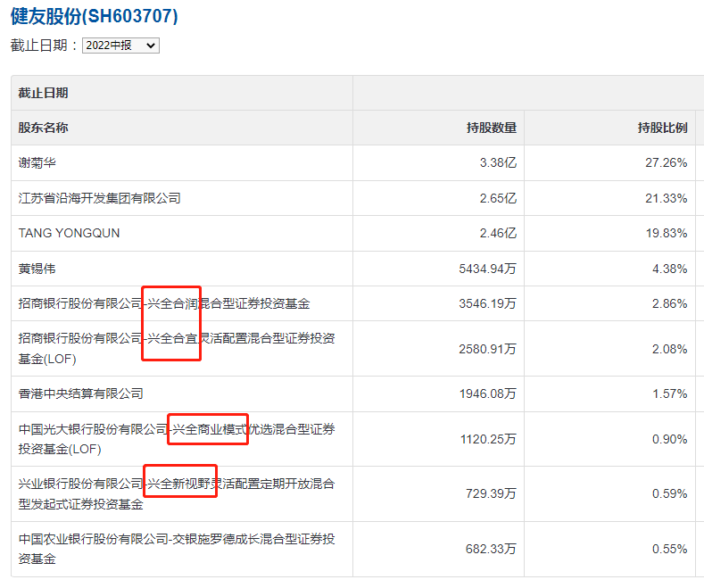Click percentage value 2.08%
This screenshot has width=704, height=588.
point(670,349)
